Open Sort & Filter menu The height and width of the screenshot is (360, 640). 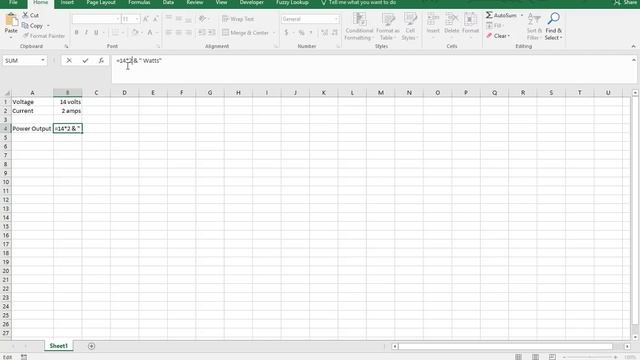click(x=534, y=27)
